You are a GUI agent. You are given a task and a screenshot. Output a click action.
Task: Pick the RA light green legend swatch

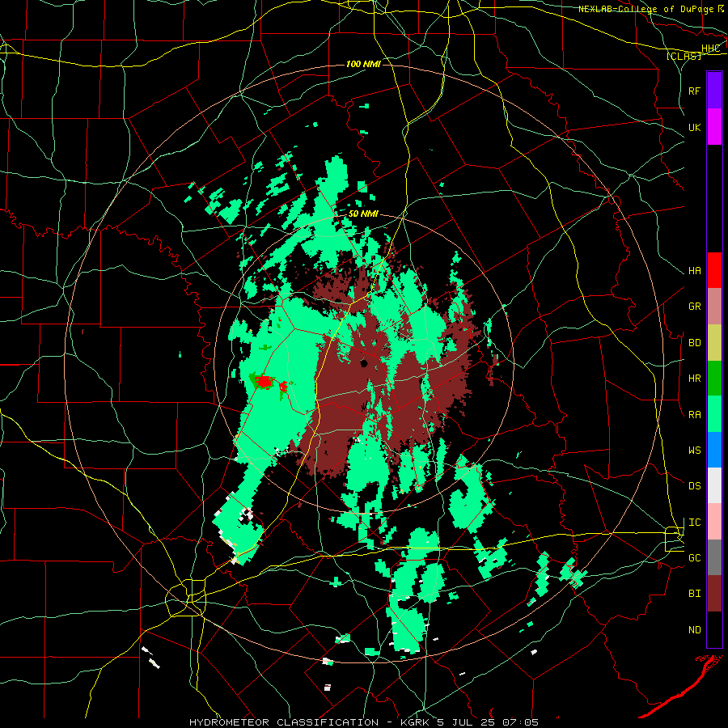tap(714, 414)
